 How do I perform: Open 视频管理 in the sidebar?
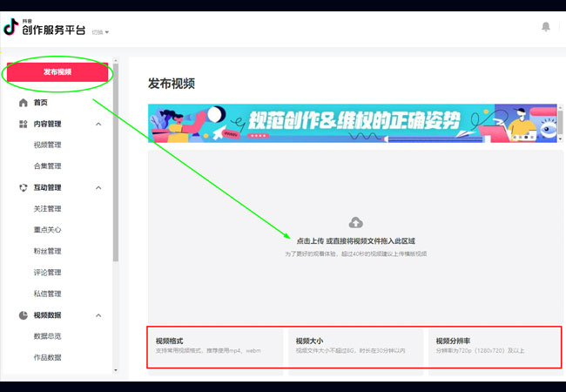(47, 145)
